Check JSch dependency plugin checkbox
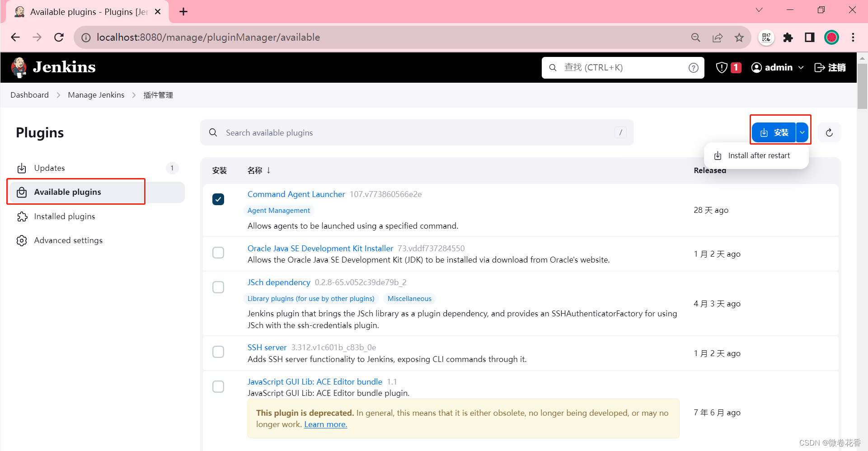Viewport: 868px width, 451px height. (x=218, y=287)
